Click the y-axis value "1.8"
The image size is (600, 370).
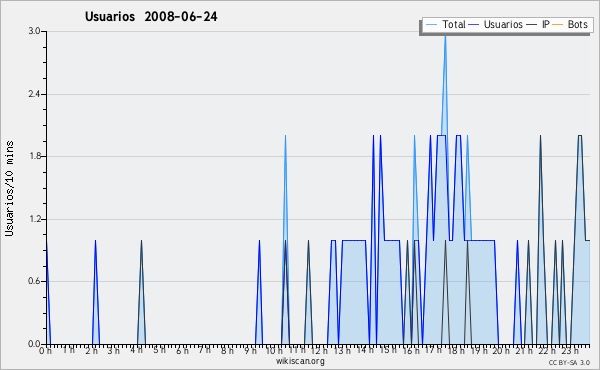(34, 156)
